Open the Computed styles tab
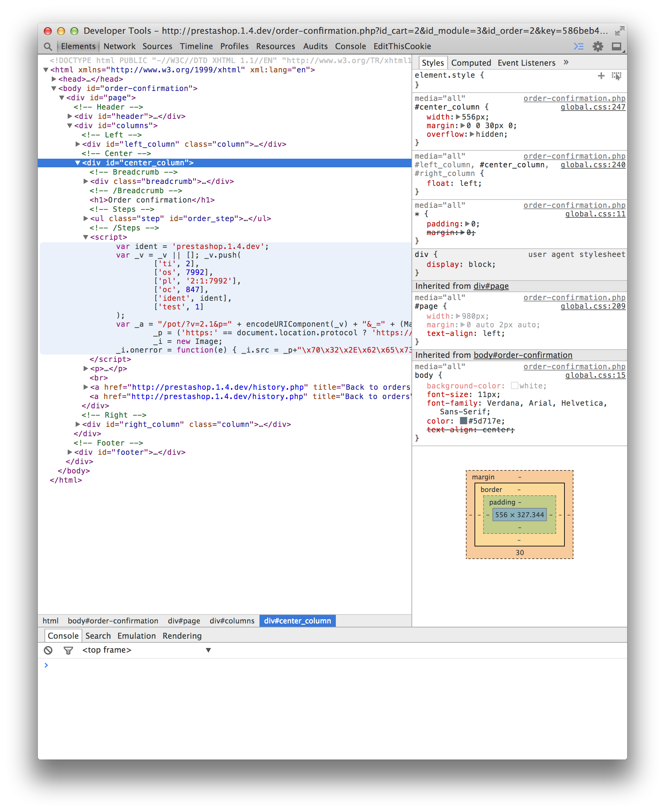The height and width of the screenshot is (812, 665). pos(471,63)
